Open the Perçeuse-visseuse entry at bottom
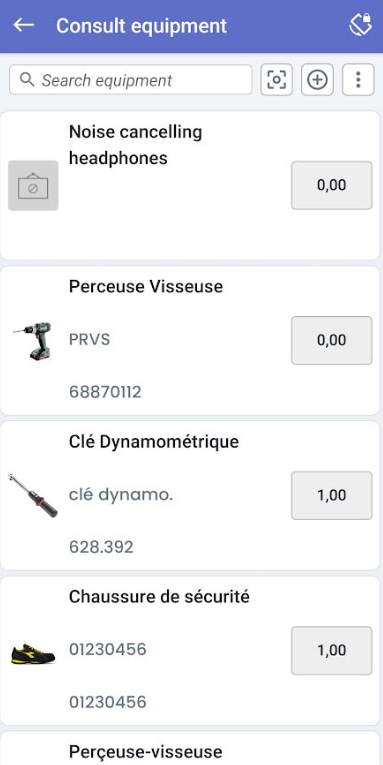 click(145, 751)
